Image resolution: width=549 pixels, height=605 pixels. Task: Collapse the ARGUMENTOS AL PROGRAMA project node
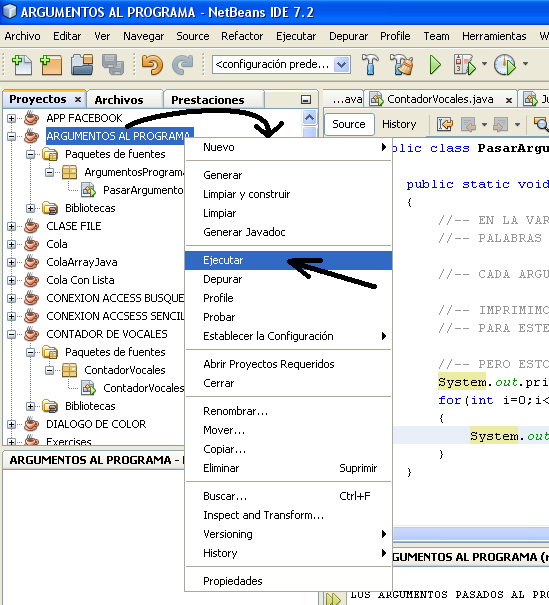click(x=11, y=136)
